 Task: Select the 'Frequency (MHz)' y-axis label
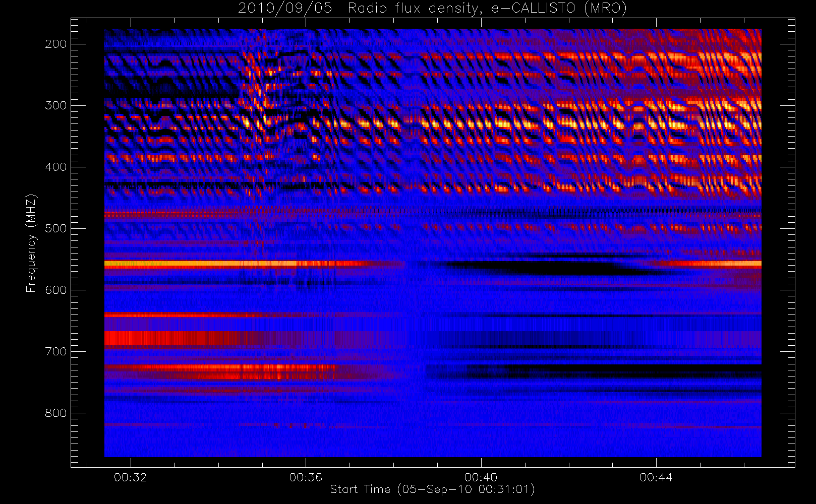coord(31,243)
